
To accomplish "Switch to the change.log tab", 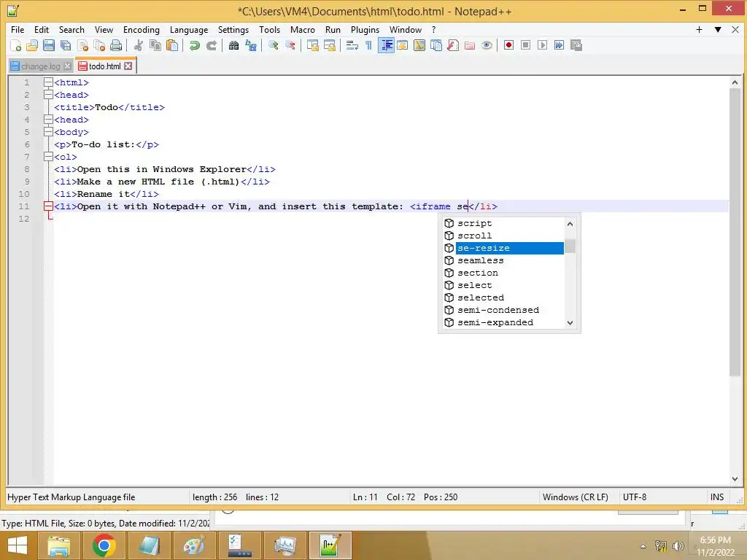I will [41, 66].
